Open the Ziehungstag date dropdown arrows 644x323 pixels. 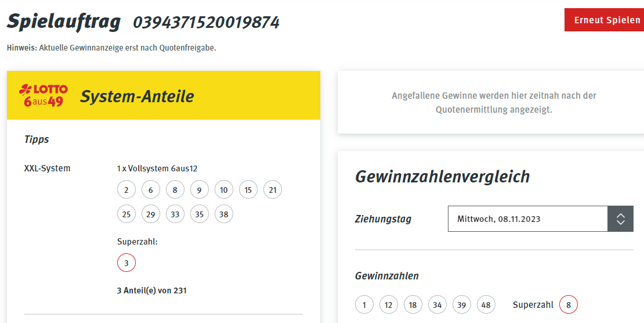(x=621, y=219)
